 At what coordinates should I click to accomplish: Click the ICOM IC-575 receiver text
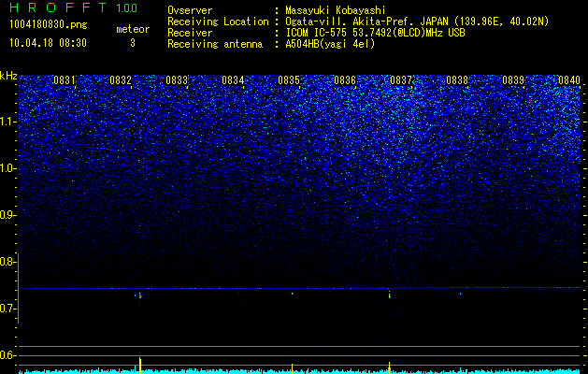tap(375, 33)
